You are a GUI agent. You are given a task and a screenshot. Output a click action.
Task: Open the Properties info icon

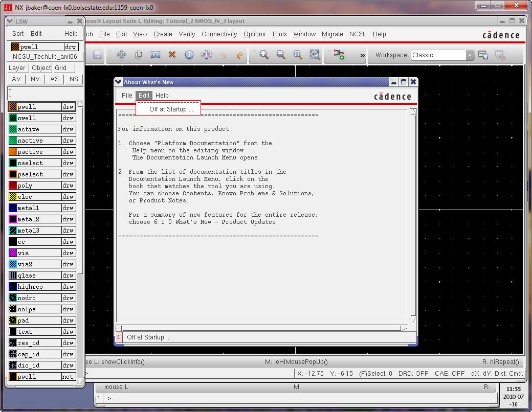tap(189, 55)
